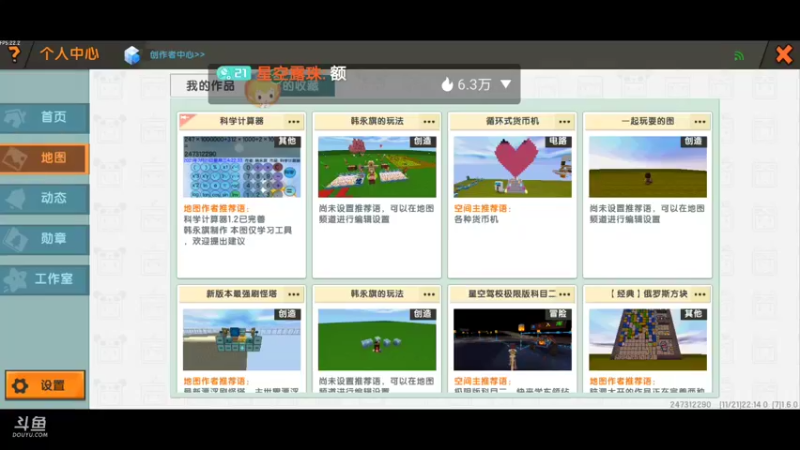The height and width of the screenshot is (450, 800).
Task: Expand the 6.3万 dropdown arrow
Action: click(x=506, y=84)
